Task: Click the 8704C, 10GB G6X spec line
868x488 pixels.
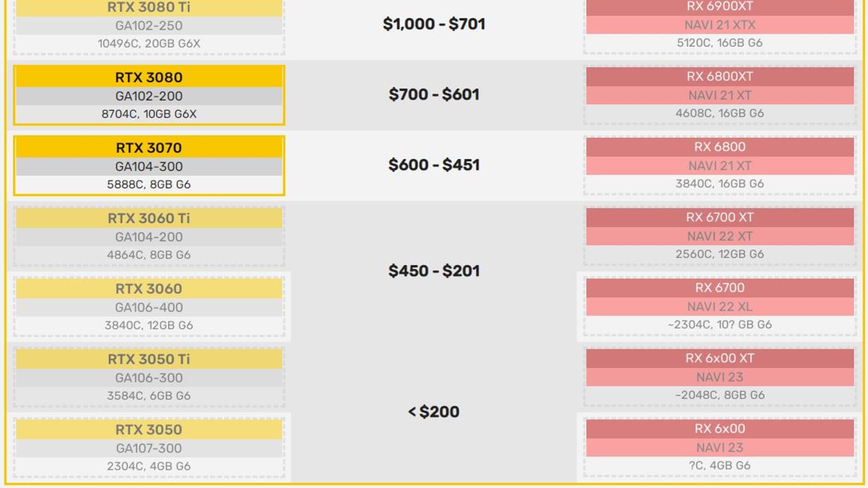Action: click(149, 114)
